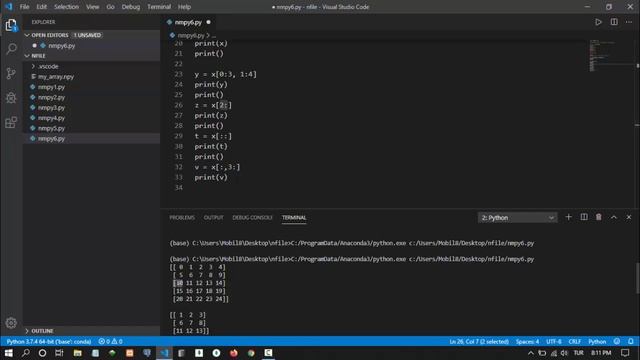Screen dimensions: 640x360
Task: Open Windows taskbar search
Action: (x=26, y=353)
